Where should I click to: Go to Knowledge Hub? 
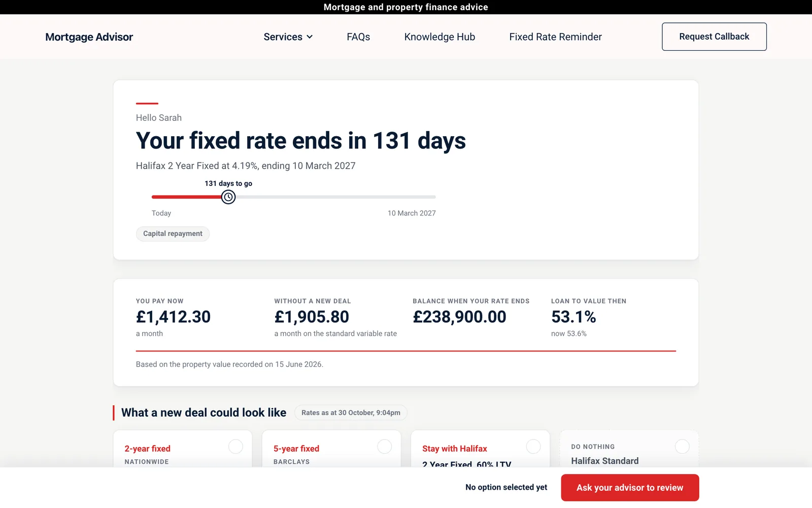(x=439, y=37)
